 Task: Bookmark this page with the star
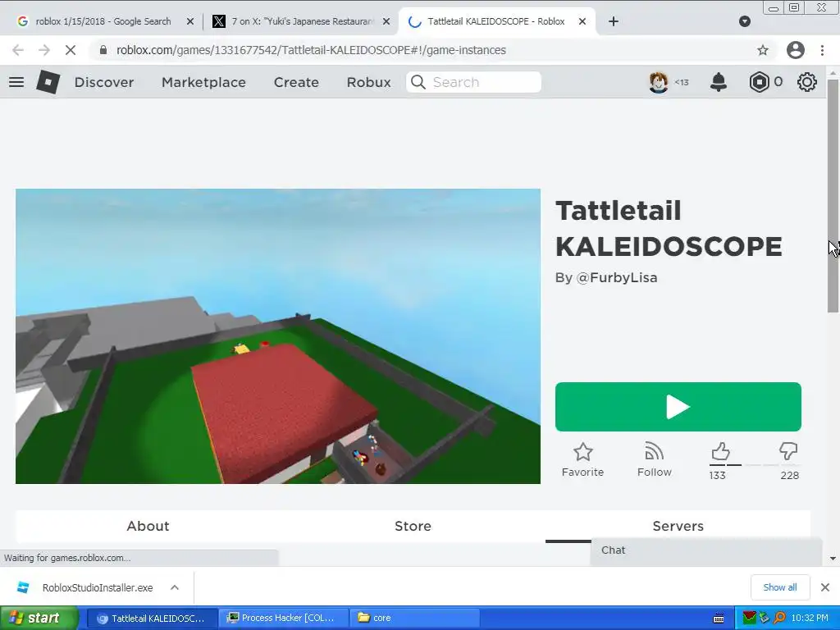pyautogui.click(x=763, y=50)
